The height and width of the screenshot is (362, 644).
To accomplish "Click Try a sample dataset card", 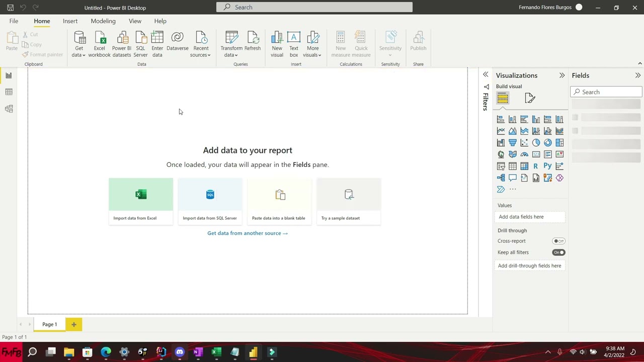I will coord(349,201).
